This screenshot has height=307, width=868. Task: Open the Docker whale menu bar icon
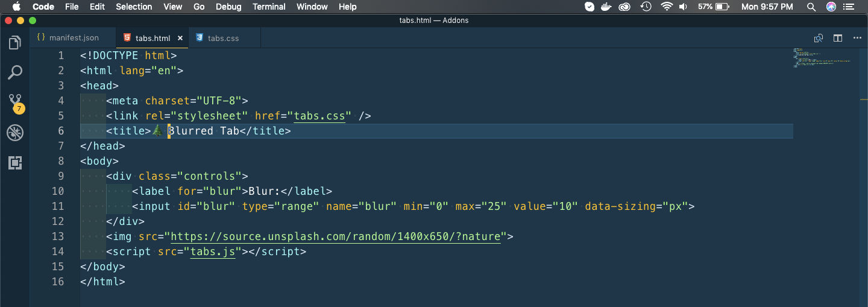[608, 7]
